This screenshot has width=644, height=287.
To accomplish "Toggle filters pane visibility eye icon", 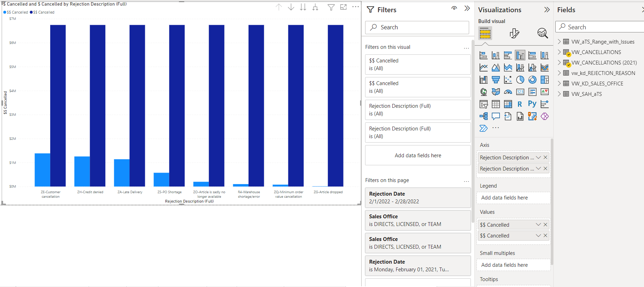I will [454, 8].
